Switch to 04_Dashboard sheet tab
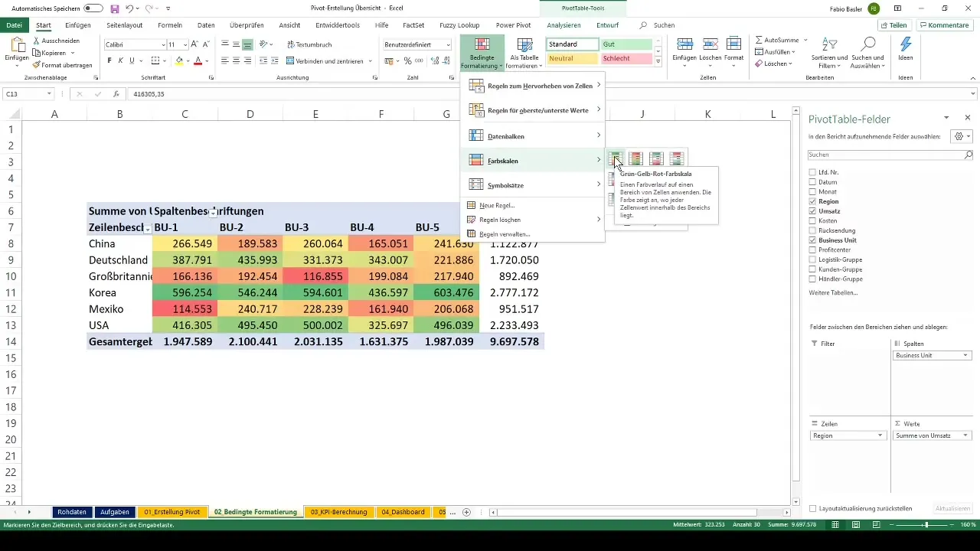Screen dimensions: 980x551 (x=403, y=512)
